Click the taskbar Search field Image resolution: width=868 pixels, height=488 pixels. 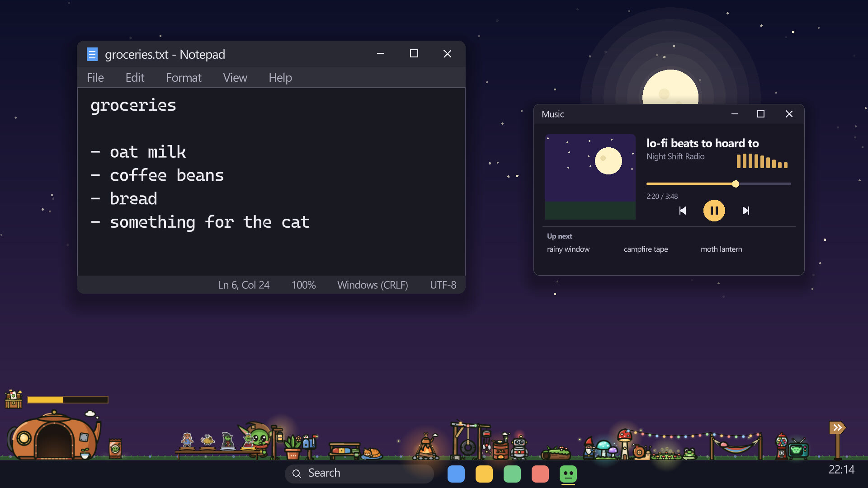pos(359,473)
